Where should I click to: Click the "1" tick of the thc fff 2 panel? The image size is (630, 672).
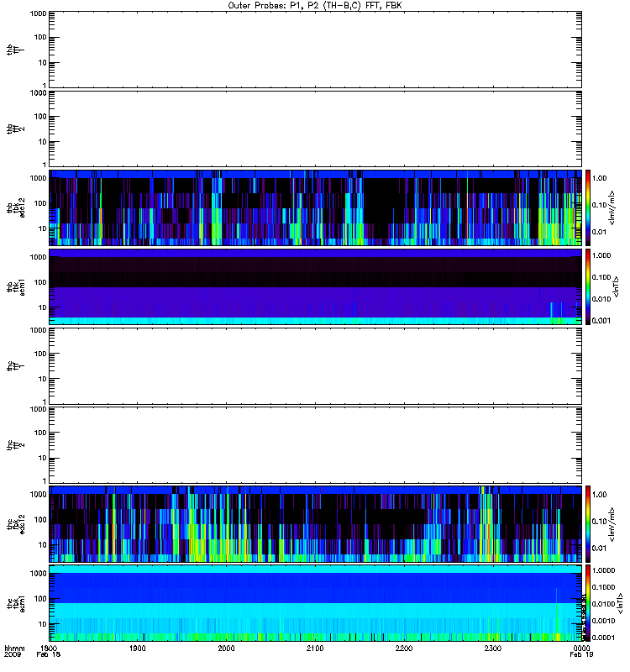tap(45, 480)
